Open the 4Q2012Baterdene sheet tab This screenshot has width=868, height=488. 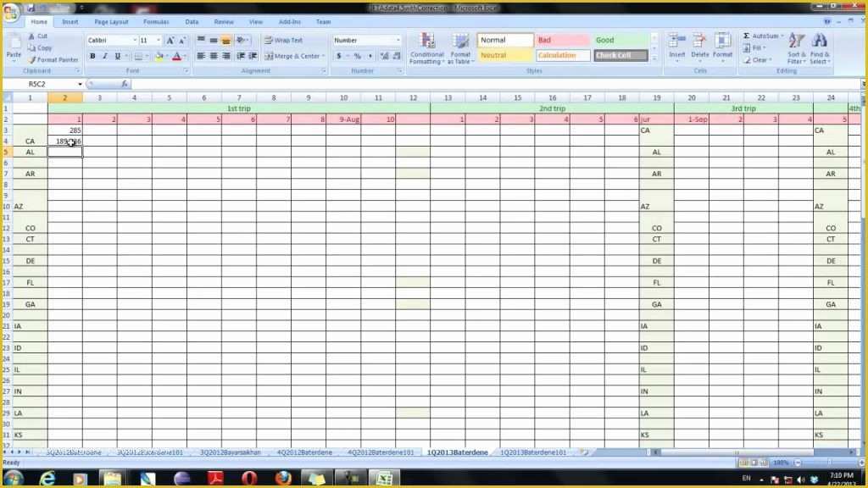click(304, 452)
